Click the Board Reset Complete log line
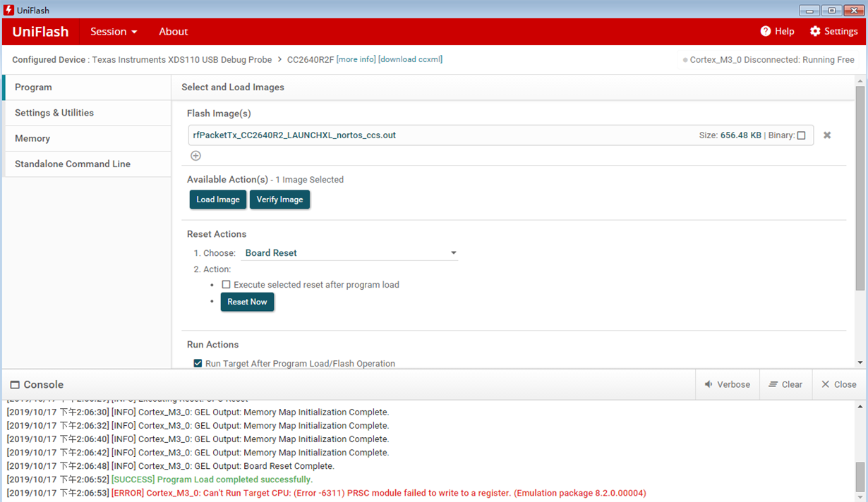This screenshot has width=868, height=502. click(x=170, y=466)
